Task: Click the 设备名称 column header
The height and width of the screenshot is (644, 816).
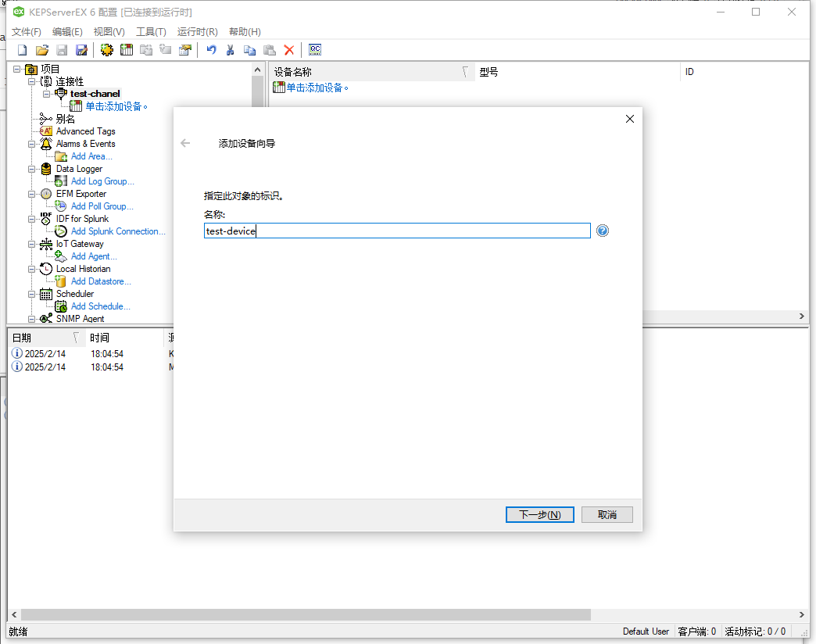Action: tap(372, 72)
